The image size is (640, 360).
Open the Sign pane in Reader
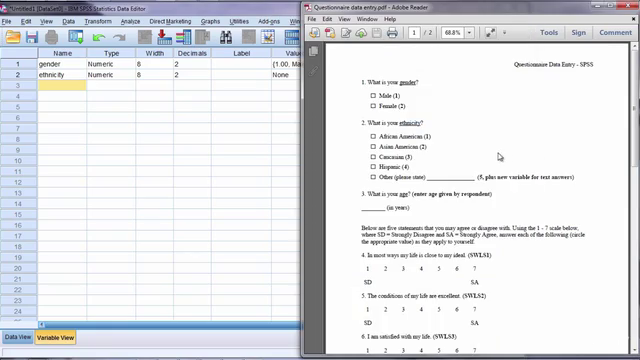[578, 33]
